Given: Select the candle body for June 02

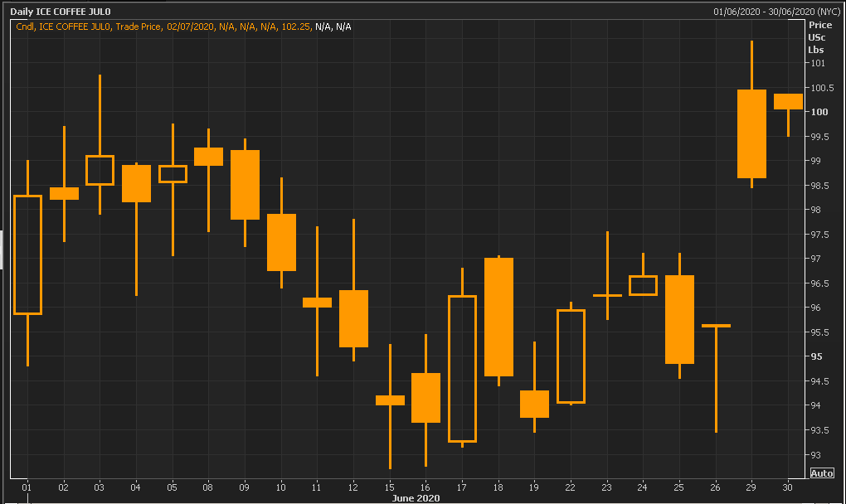Looking at the screenshot, I should (64, 193).
